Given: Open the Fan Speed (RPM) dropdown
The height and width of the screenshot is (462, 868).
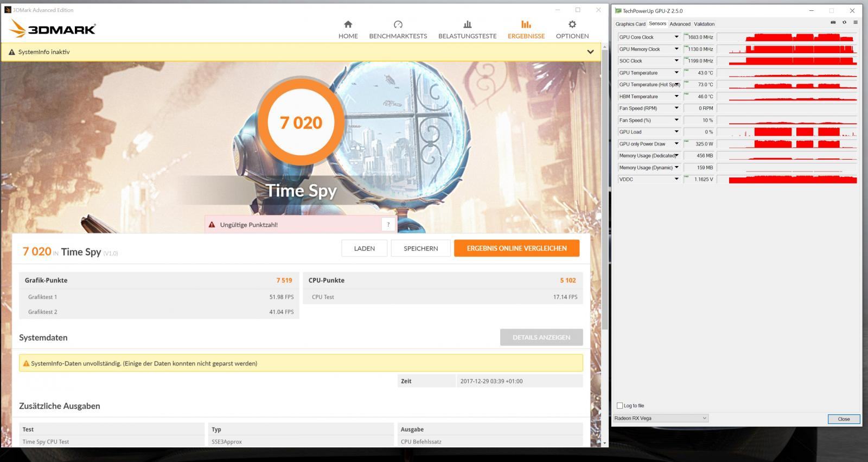Looking at the screenshot, I should coord(676,108).
